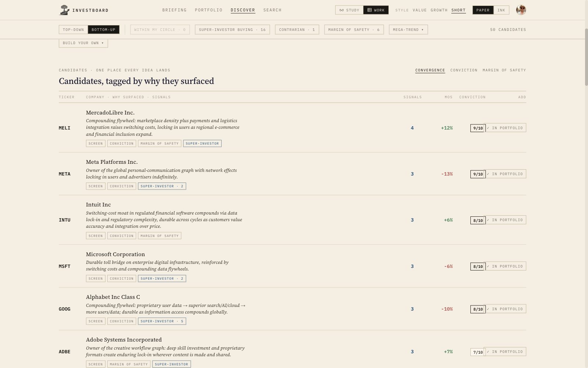Click ADBE Margin of Safety tag

(x=129, y=364)
